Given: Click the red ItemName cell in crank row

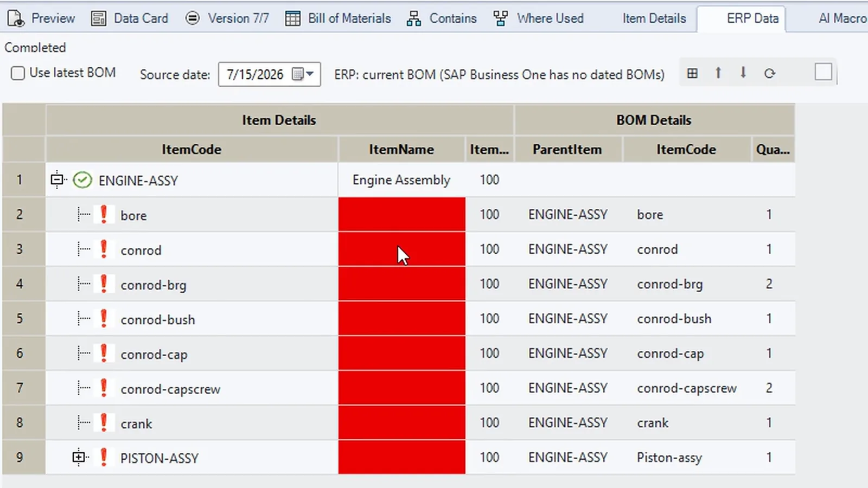Looking at the screenshot, I should (401, 422).
